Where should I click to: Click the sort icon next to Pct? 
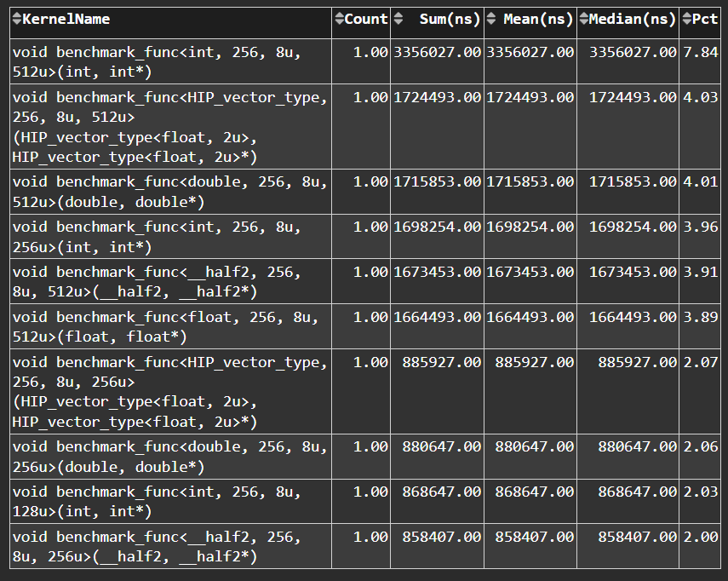coord(686,19)
